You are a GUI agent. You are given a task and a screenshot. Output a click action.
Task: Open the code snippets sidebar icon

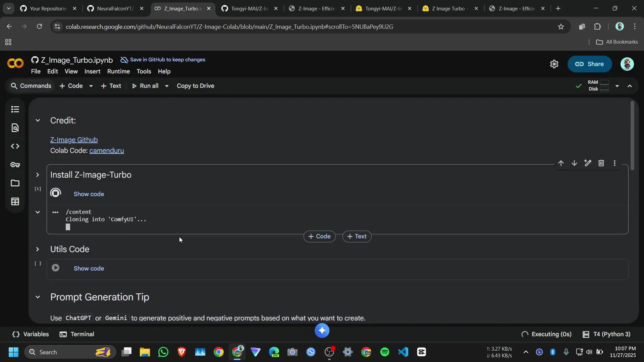(15, 146)
